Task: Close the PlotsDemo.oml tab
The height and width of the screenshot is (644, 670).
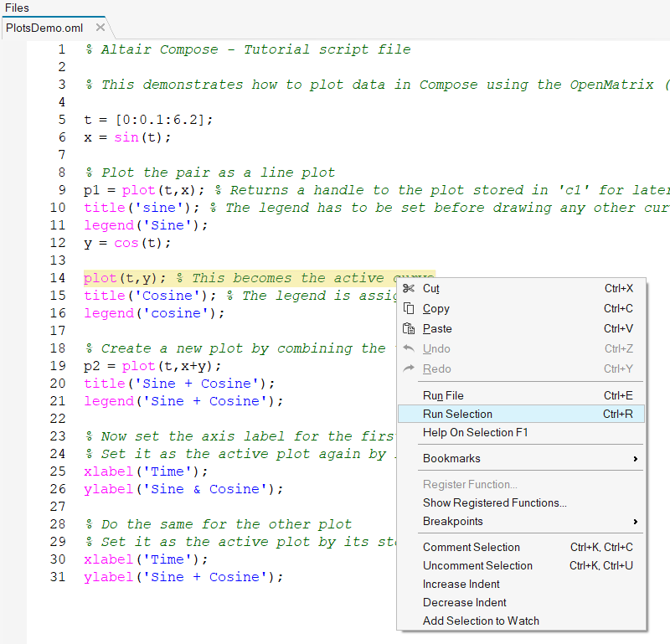Action: [x=100, y=28]
